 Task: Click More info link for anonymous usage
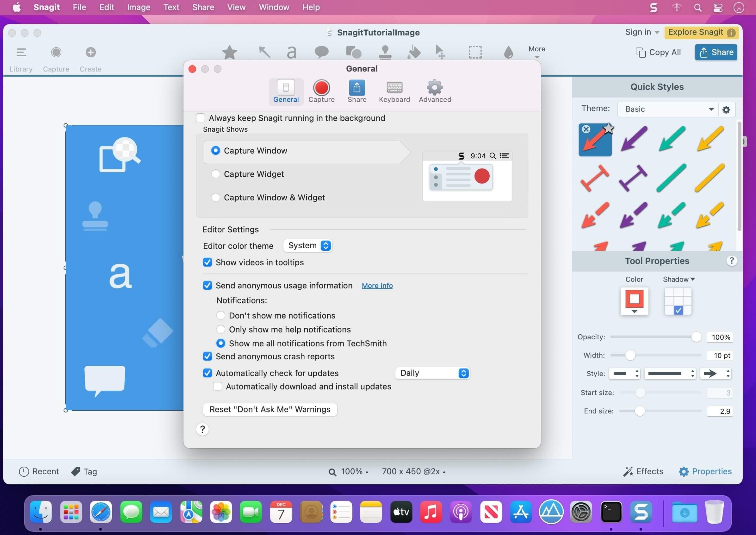point(377,286)
